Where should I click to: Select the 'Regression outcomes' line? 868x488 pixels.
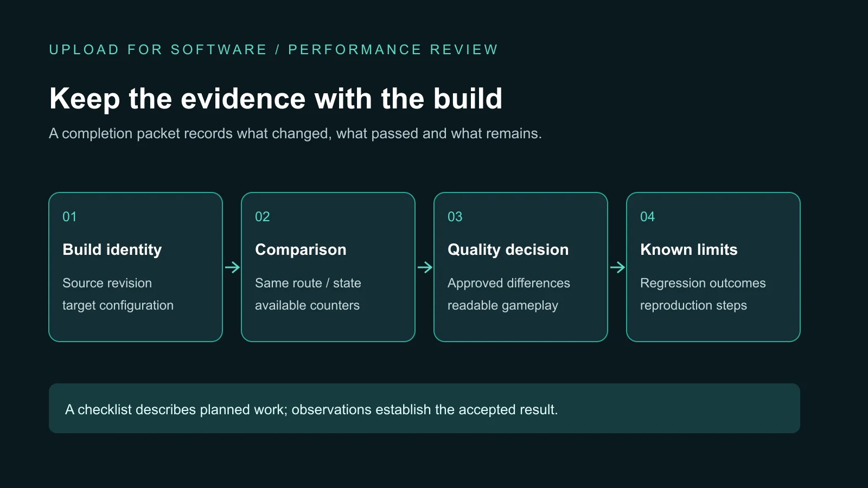[703, 283]
